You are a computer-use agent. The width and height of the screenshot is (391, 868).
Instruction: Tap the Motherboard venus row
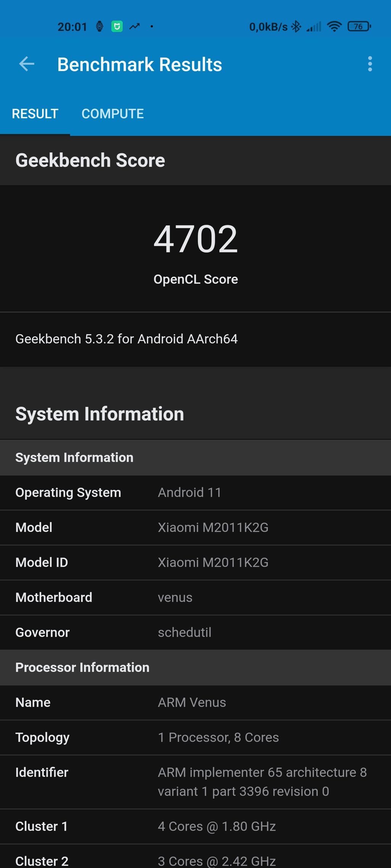(x=195, y=598)
